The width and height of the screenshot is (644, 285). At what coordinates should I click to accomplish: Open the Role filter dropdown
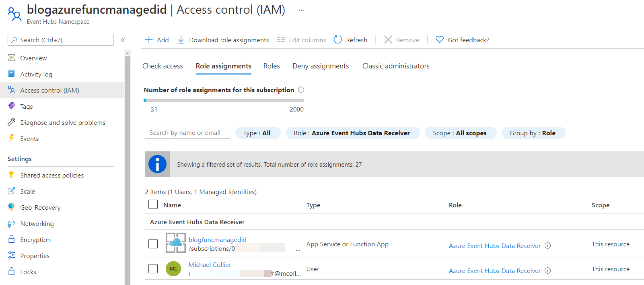pos(352,133)
